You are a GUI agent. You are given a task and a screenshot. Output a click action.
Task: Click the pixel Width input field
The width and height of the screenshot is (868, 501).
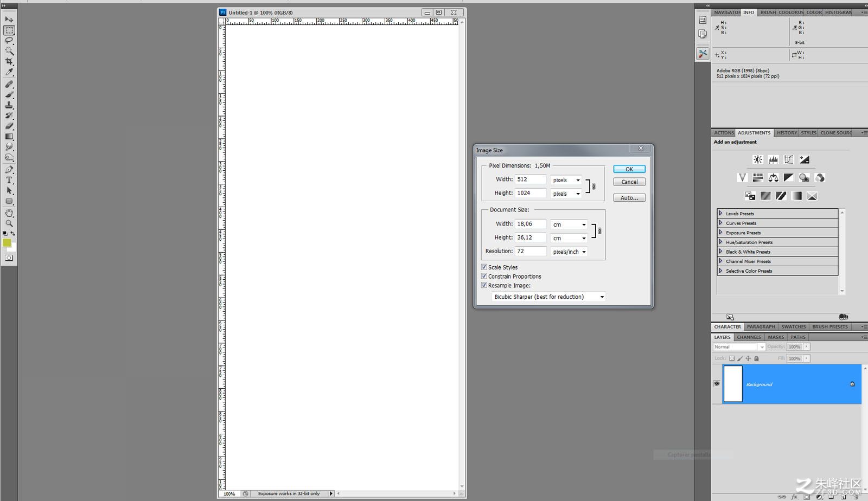click(x=531, y=179)
